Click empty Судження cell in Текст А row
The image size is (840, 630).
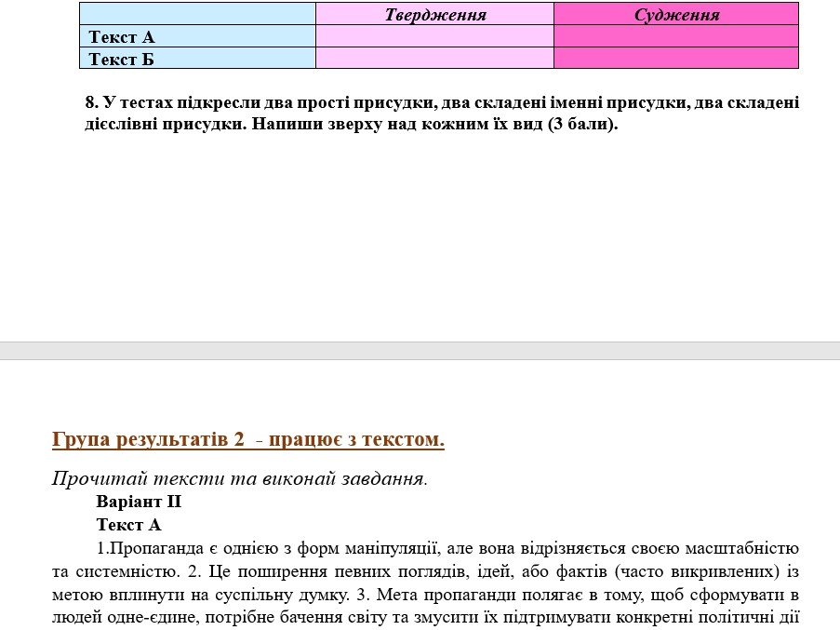click(x=676, y=36)
